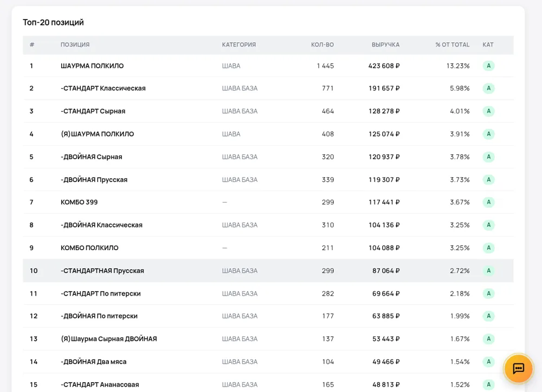Click the Топ-20 позиций heading
The image size is (542, 392).
53,22
